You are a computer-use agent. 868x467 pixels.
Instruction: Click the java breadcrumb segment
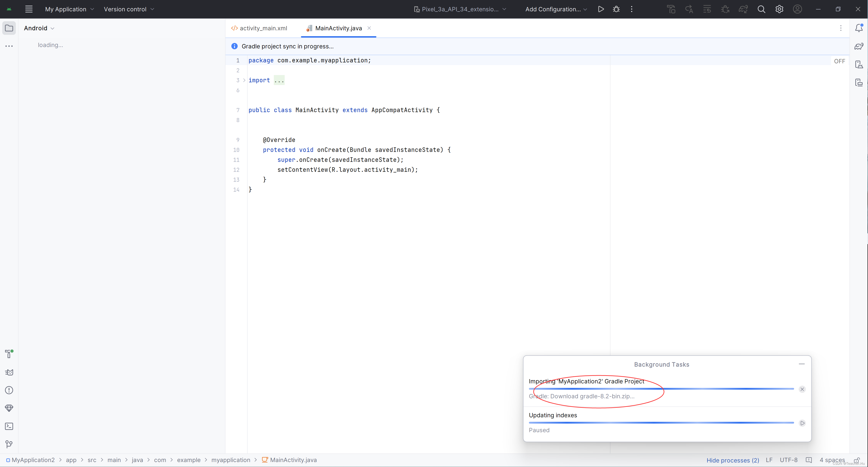pyautogui.click(x=137, y=460)
